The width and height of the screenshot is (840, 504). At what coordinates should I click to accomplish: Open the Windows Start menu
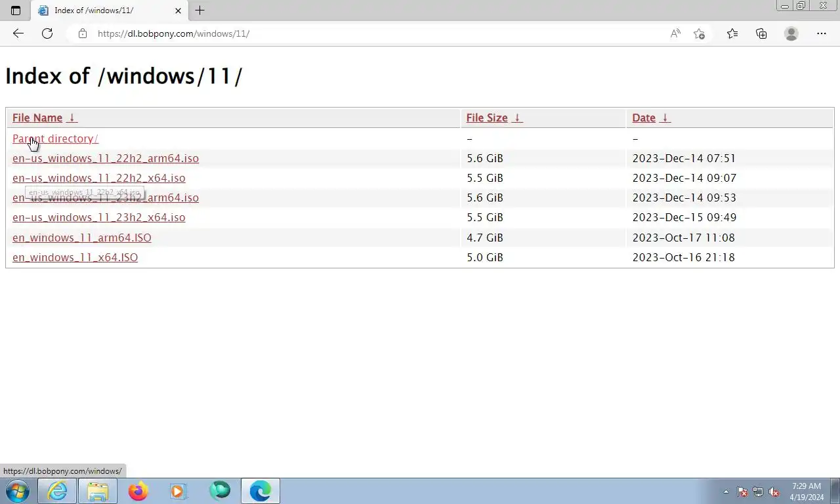tap(18, 491)
